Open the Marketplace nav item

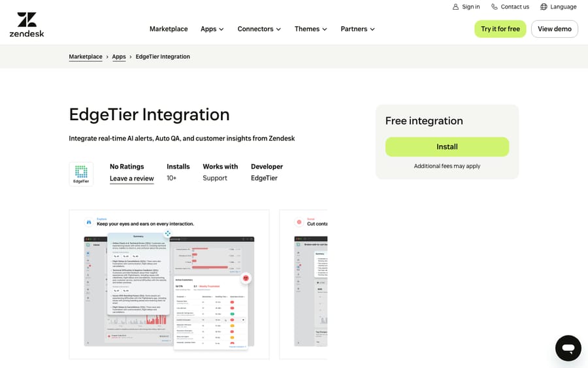(169, 29)
